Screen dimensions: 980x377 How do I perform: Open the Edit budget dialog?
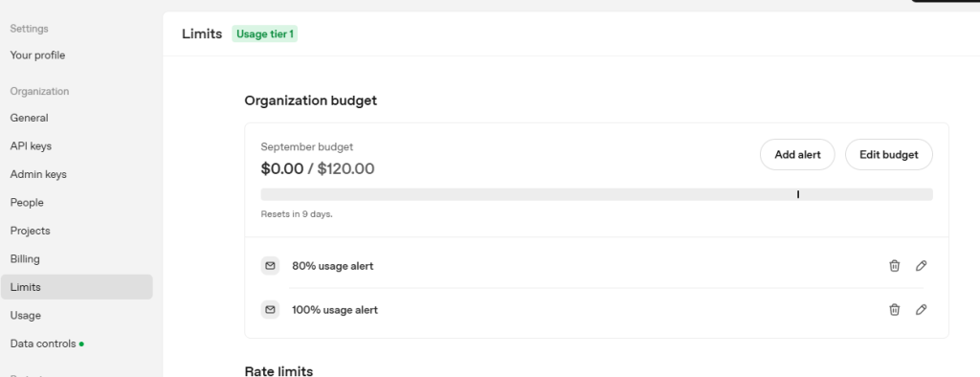coord(889,154)
